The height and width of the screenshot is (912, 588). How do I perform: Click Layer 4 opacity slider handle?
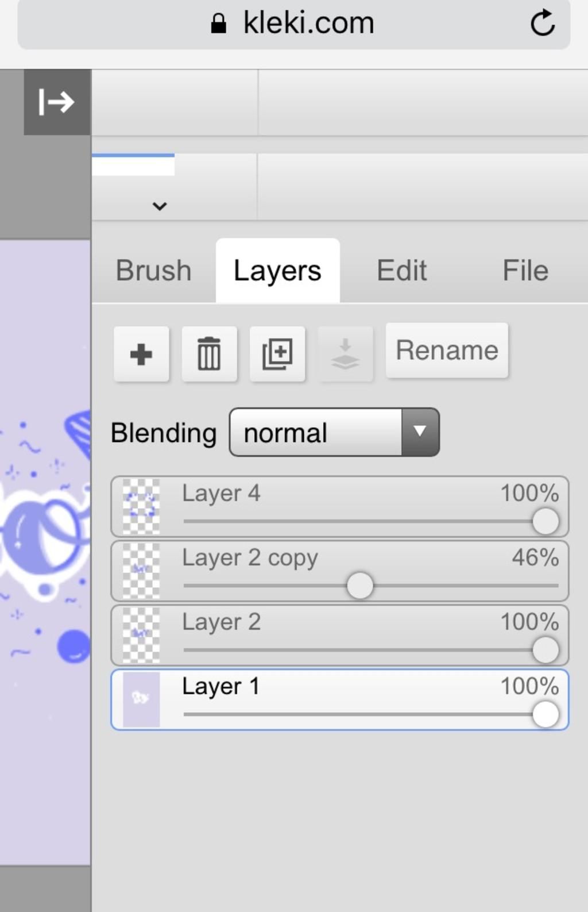coord(545,521)
